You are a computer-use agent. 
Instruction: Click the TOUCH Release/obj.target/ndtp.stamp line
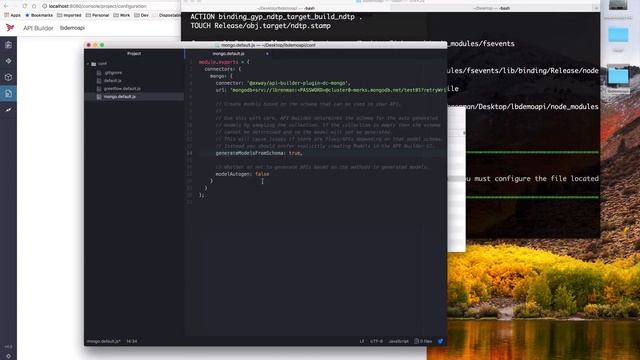click(x=260, y=26)
